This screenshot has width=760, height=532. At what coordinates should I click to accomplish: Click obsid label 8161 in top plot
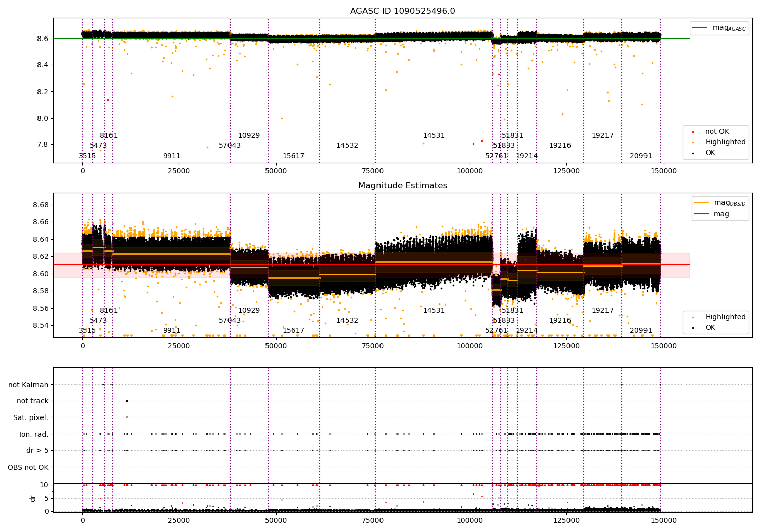pyautogui.click(x=108, y=136)
